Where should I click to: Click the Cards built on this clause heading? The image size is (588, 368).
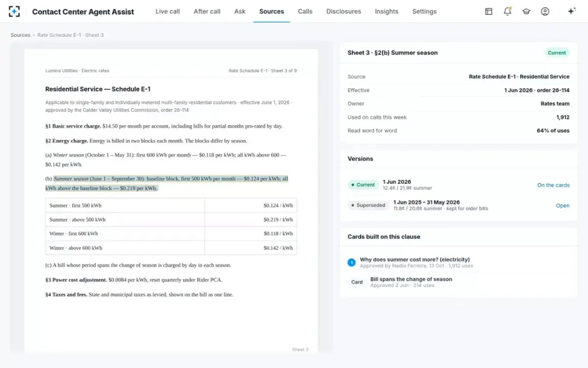pos(384,237)
